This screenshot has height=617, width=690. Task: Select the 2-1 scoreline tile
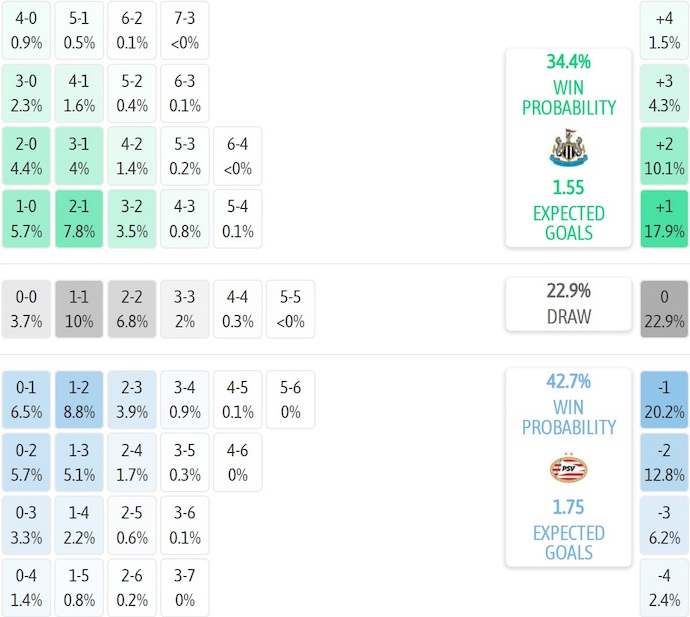pyautogui.click(x=80, y=219)
